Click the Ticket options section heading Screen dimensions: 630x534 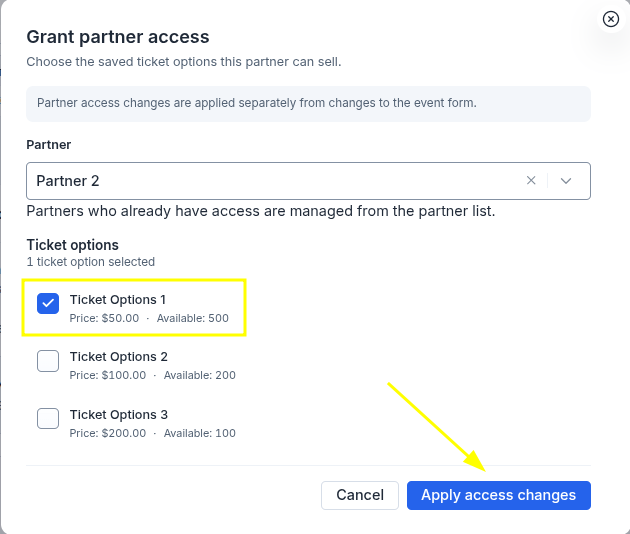click(x=73, y=245)
